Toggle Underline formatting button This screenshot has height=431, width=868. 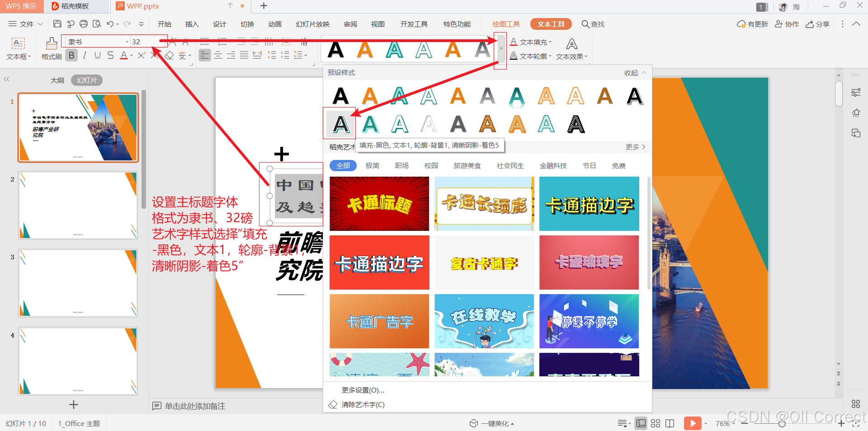click(x=98, y=56)
